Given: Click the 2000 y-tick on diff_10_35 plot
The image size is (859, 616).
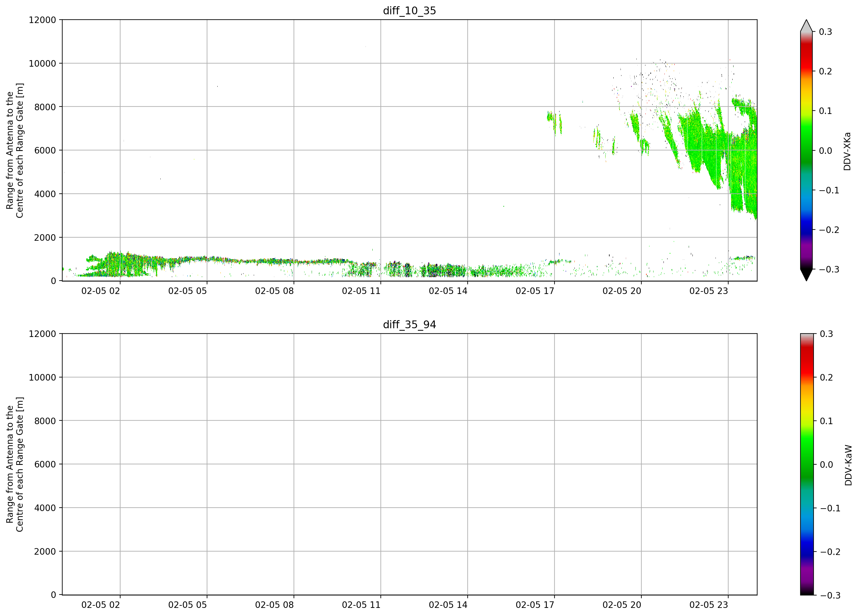Looking at the screenshot, I should (45, 238).
